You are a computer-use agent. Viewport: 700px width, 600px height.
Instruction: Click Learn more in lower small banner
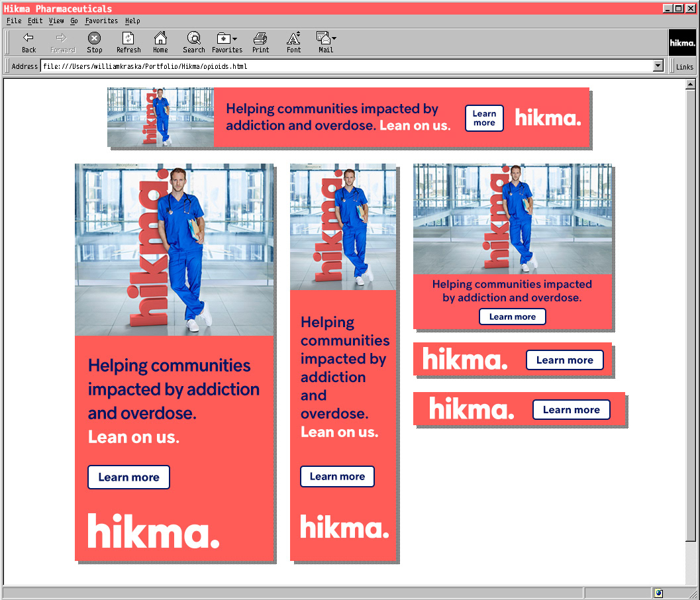(x=572, y=409)
